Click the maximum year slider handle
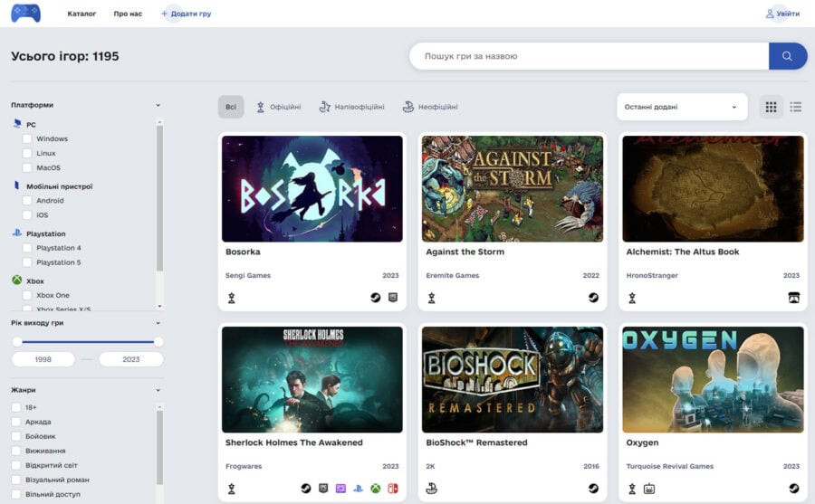Screen dimensions: 815x504 158,342
